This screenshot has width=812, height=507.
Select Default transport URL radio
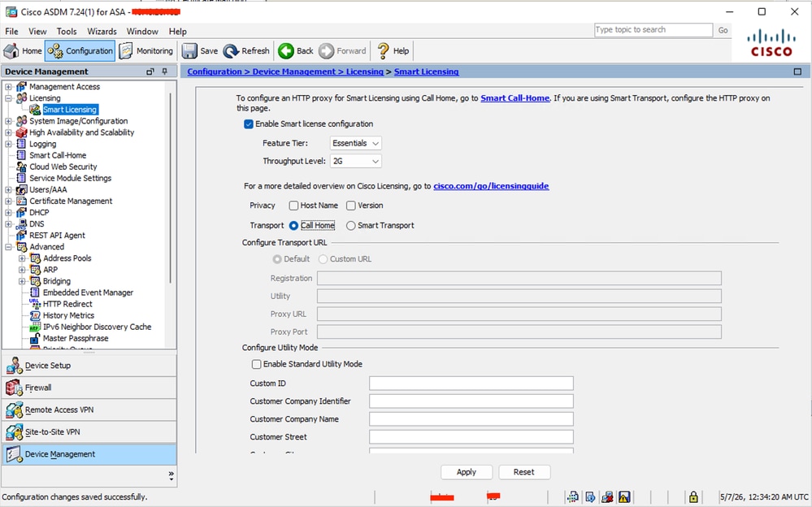pyautogui.click(x=277, y=259)
